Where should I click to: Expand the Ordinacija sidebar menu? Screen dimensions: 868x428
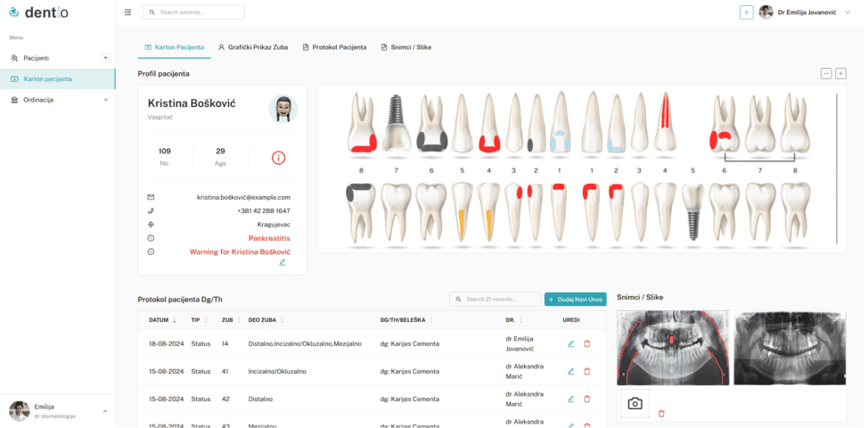[x=106, y=100]
